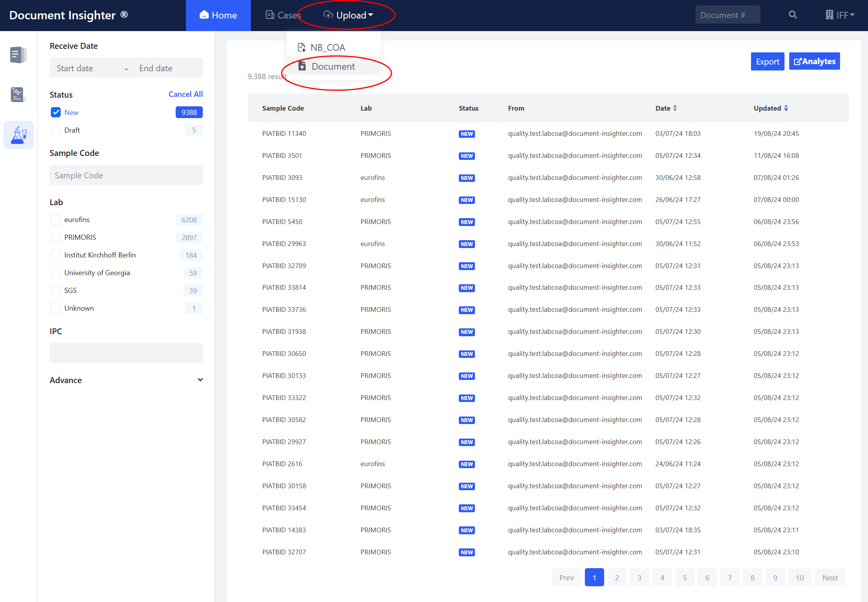Toggle the Upload dropdown menu

tap(348, 15)
